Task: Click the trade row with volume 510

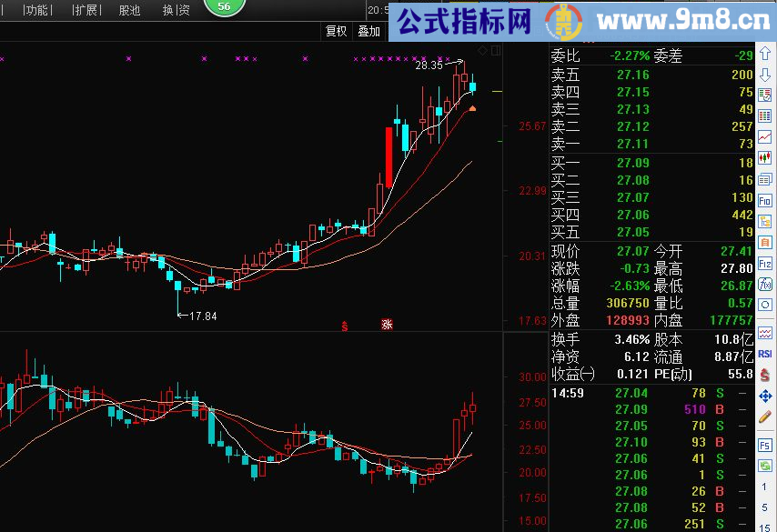Action: point(651,409)
